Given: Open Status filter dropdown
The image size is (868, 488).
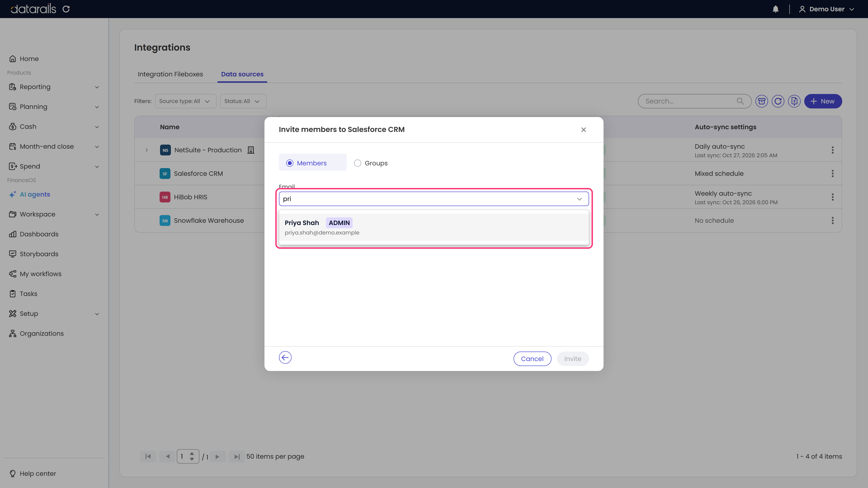Looking at the screenshot, I should (243, 101).
